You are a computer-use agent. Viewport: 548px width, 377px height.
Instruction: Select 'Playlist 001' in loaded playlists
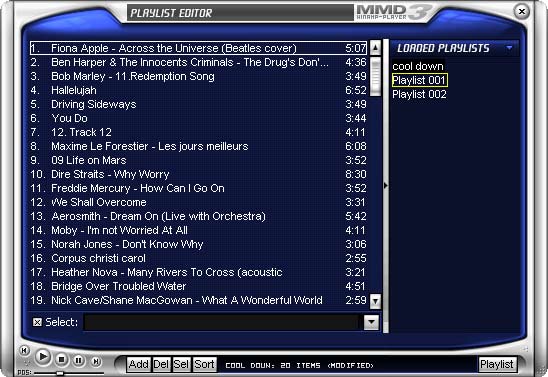419,80
